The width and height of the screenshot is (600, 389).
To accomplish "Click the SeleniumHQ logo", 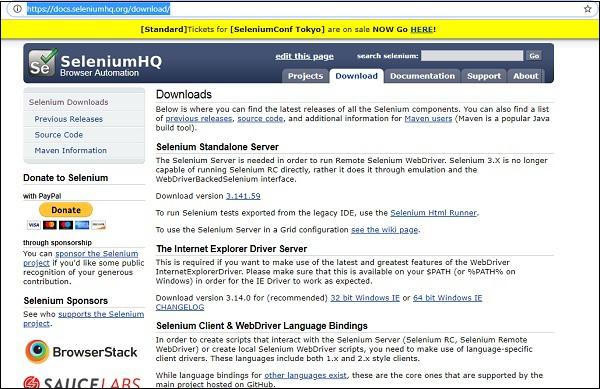I will [x=95, y=63].
